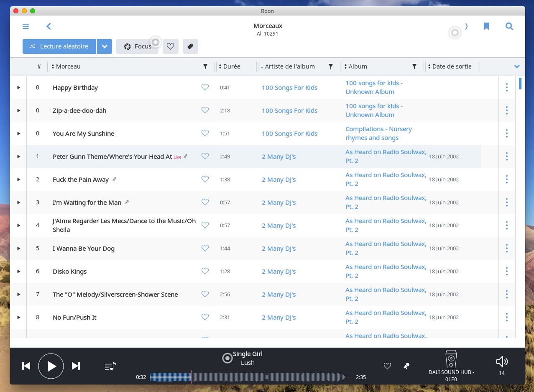The image size is (534, 392).
Task: Open options menu for Zip-a-dee-doo-dah
Action: coord(507,111)
